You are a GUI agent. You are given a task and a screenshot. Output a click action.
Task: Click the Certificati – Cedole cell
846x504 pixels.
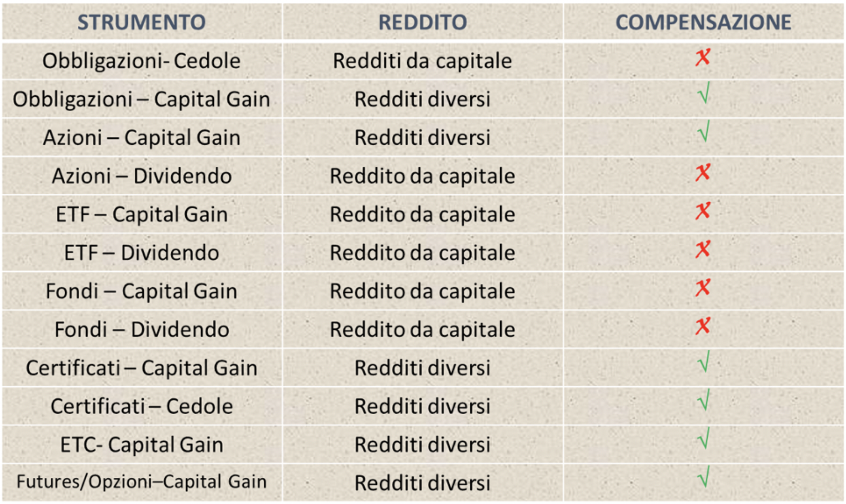pyautogui.click(x=142, y=406)
